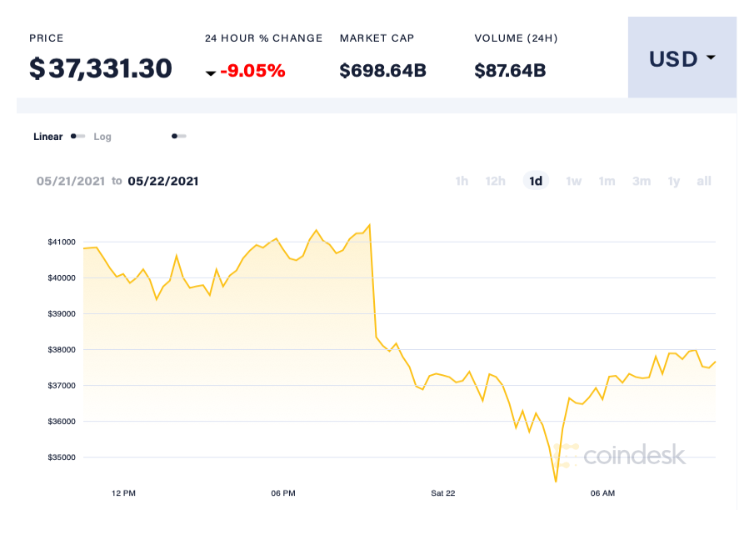The width and height of the screenshot is (754, 560).
Task: Select the 12h time range
Action: [x=495, y=181]
